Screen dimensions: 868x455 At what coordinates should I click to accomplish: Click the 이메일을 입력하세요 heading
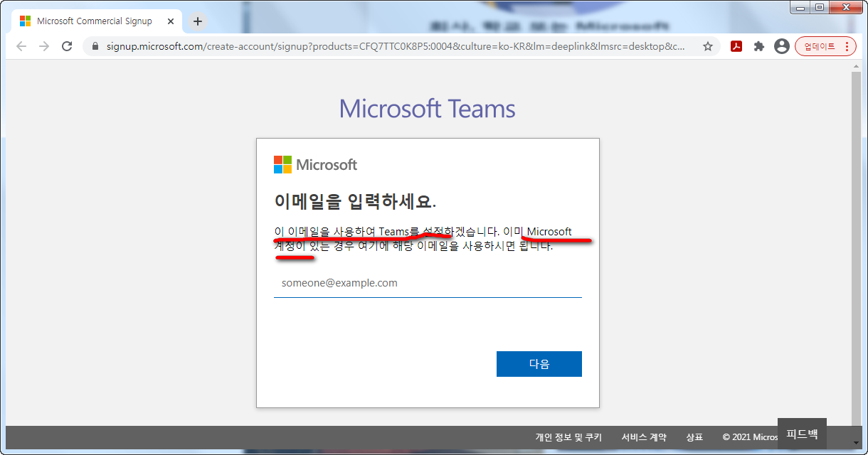355,201
